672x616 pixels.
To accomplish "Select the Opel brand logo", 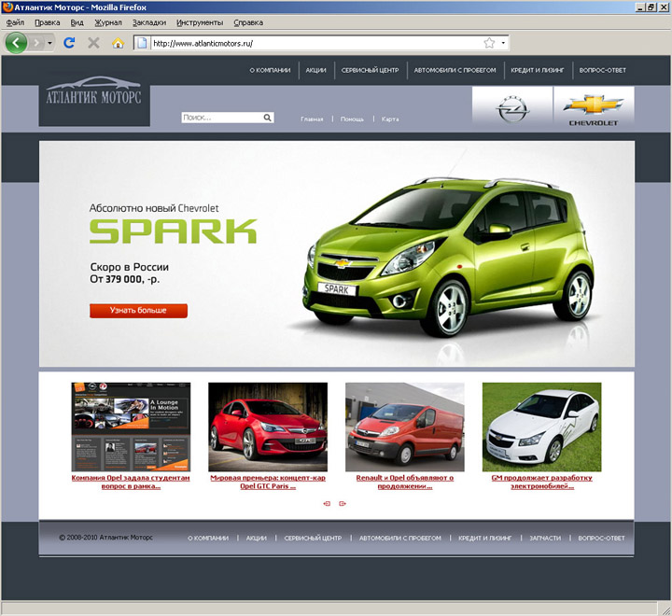I will click(512, 108).
